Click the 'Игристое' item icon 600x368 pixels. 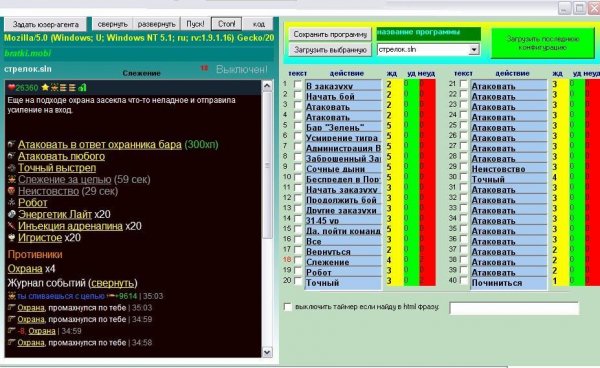pyautogui.click(x=11, y=238)
